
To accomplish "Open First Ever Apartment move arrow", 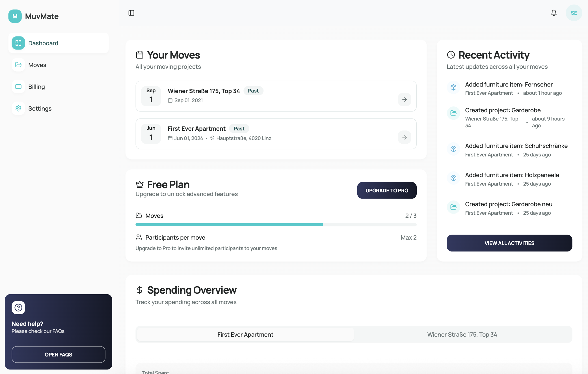I will click(x=404, y=137).
